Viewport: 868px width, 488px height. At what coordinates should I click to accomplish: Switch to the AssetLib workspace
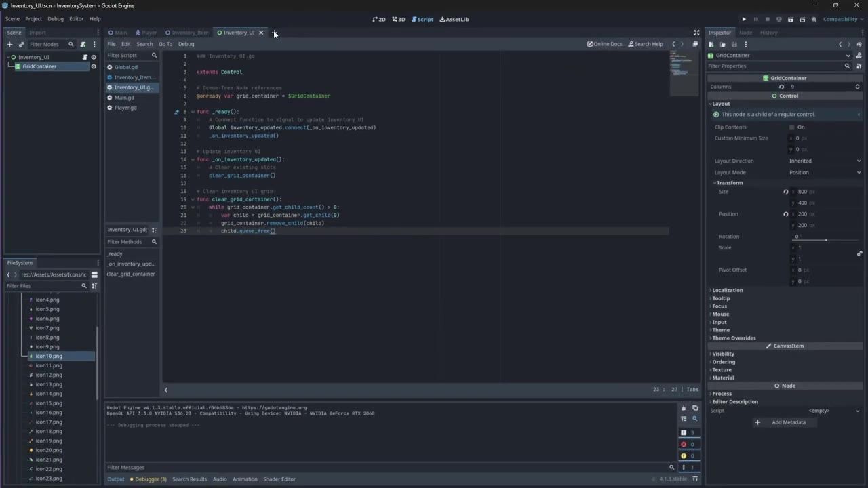454,19
